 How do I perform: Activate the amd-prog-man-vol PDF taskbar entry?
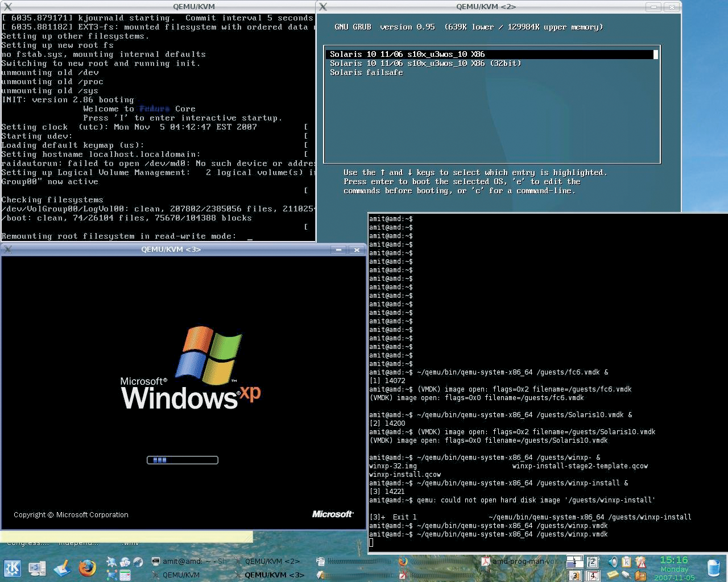pos(519,561)
